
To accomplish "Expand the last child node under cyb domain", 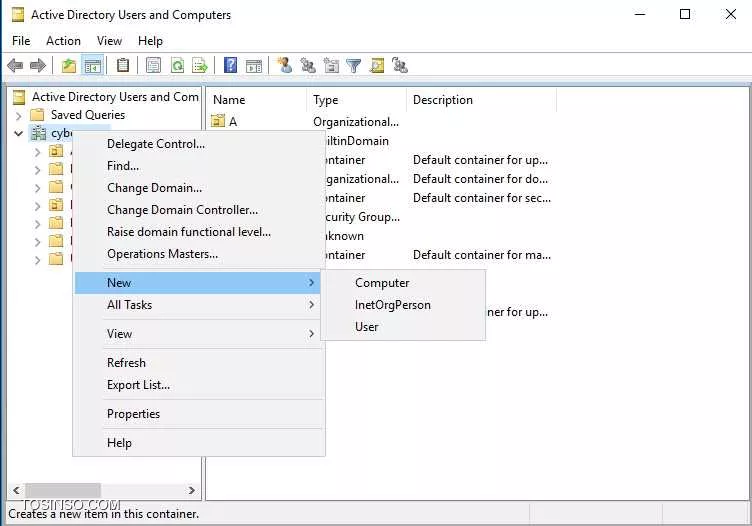I will tap(37, 260).
